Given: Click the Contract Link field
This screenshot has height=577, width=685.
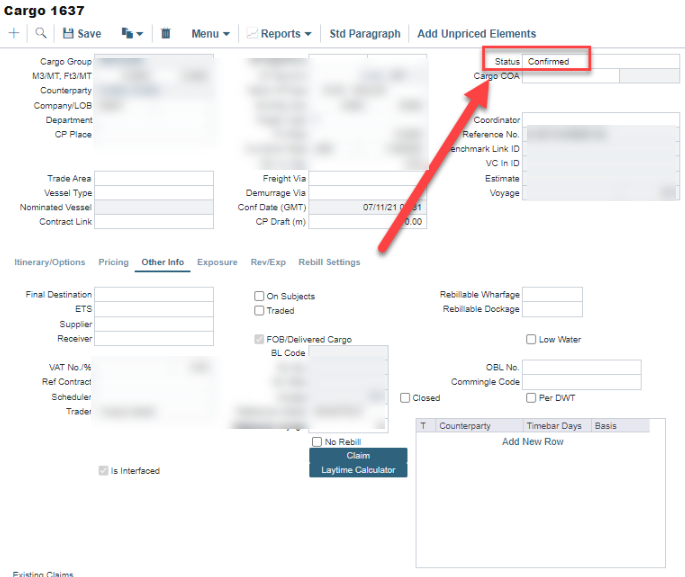Looking at the screenshot, I should (x=154, y=221).
